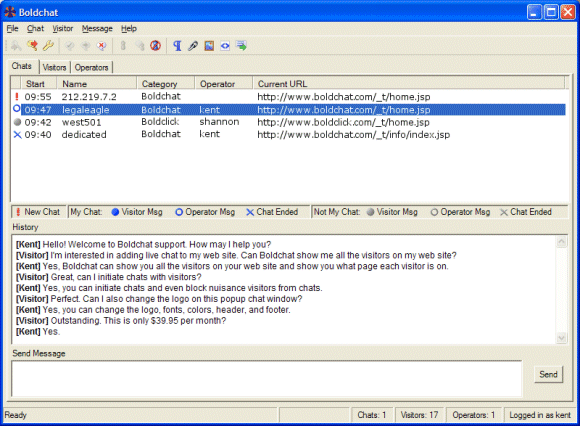Click the bolddick.com home.jsp URL
Image resolution: width=580 pixels, height=426 pixels.
pyautogui.click(x=343, y=122)
